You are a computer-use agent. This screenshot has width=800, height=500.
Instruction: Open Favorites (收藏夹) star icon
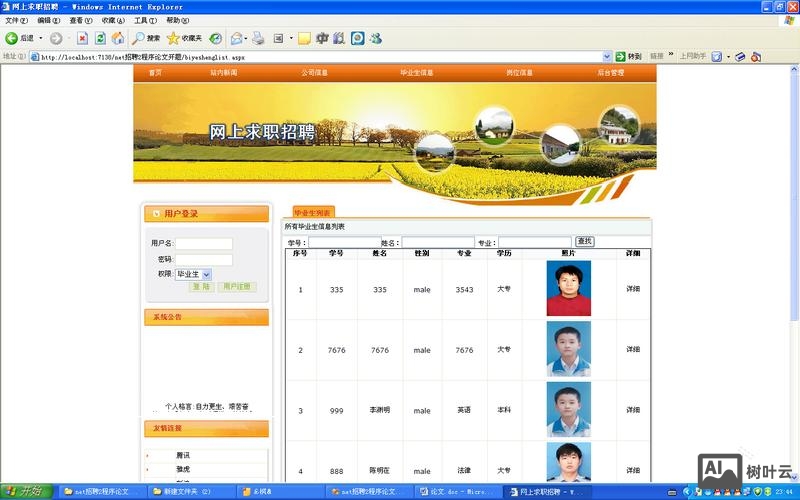click(x=184, y=38)
